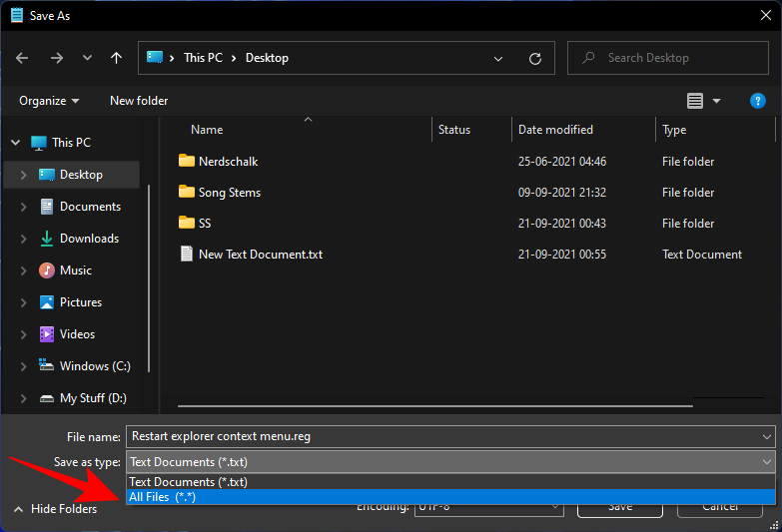Select Music in navigation pane
782x532 pixels.
pyautogui.click(x=75, y=270)
